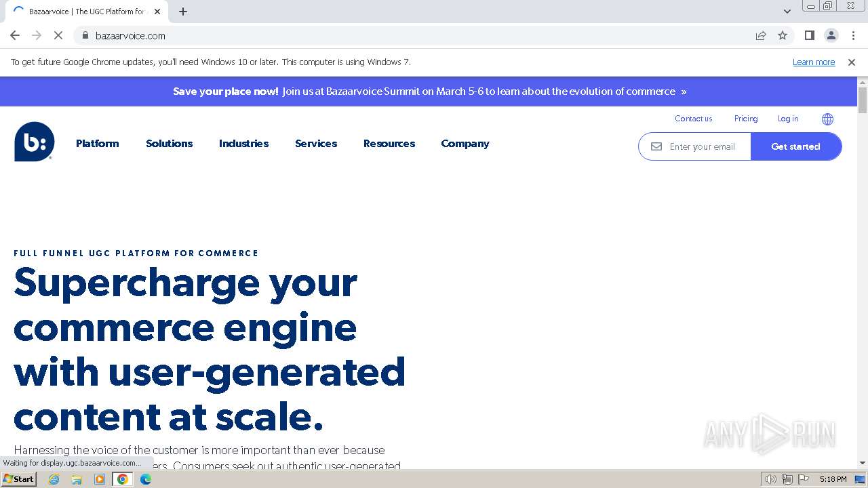The height and width of the screenshot is (488, 868).
Task: Click the volume speaker tray icon
Action: pyautogui.click(x=771, y=479)
